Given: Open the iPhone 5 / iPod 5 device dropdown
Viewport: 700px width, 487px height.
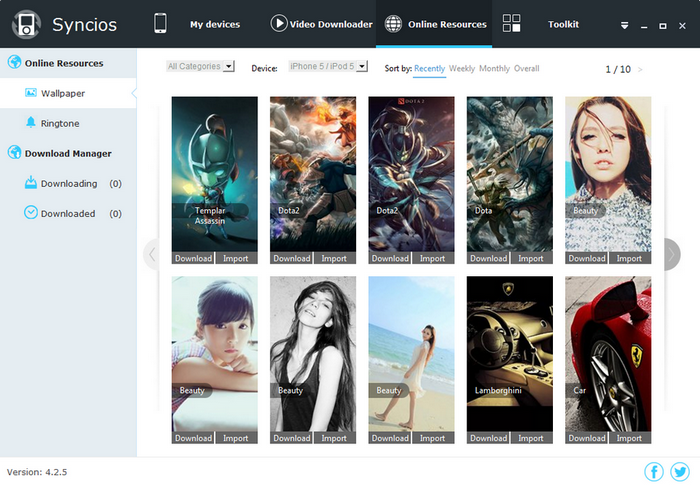Looking at the screenshot, I should (328, 67).
